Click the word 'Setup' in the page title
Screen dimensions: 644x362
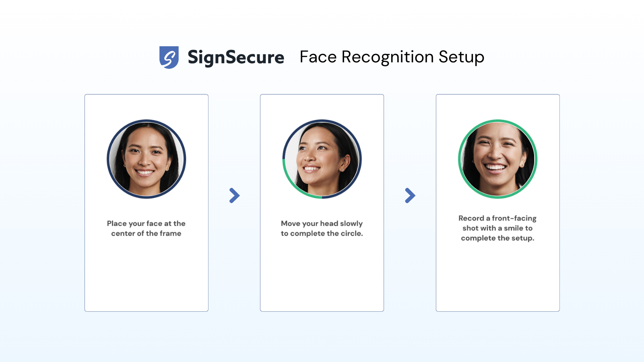461,57
